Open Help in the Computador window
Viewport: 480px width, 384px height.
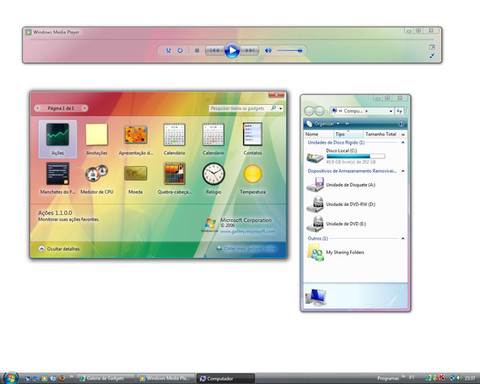pos(401,124)
